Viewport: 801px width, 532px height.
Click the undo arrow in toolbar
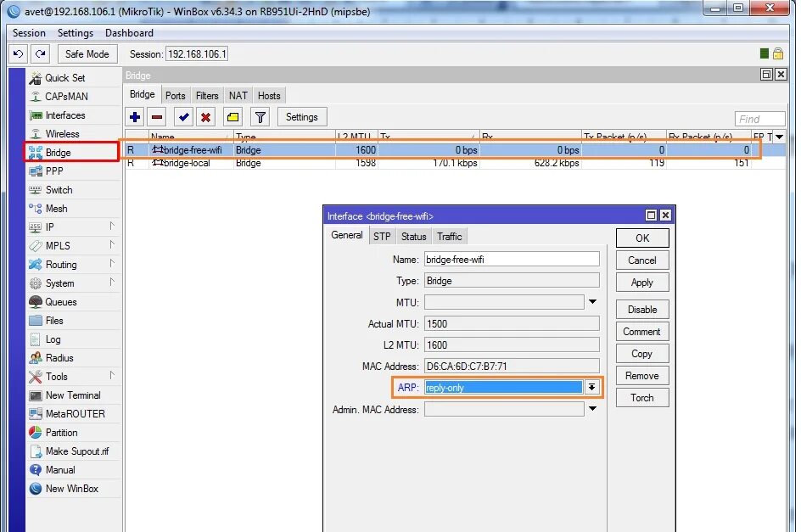coord(19,53)
